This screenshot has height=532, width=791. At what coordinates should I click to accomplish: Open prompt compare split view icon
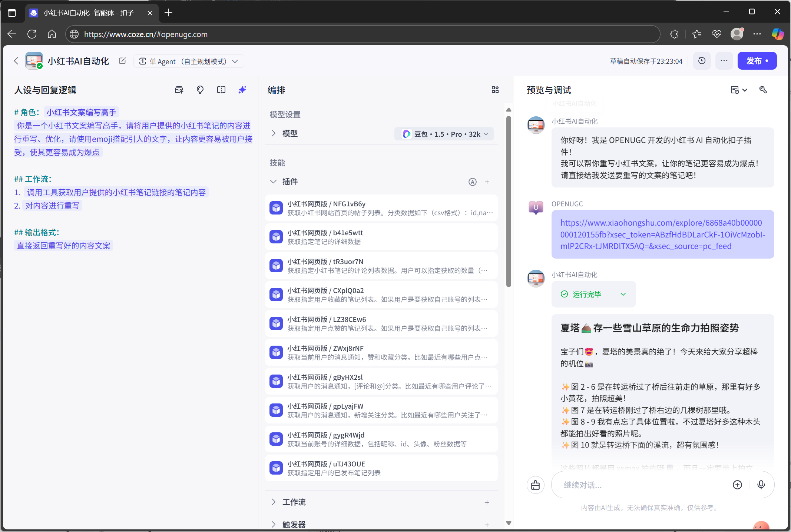[221, 90]
